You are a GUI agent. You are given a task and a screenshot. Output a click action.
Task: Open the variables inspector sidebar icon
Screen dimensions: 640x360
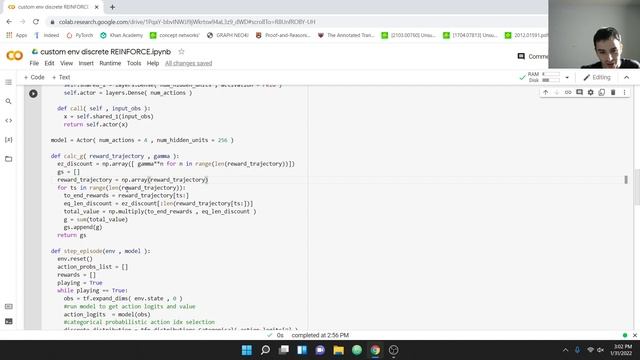9,140
